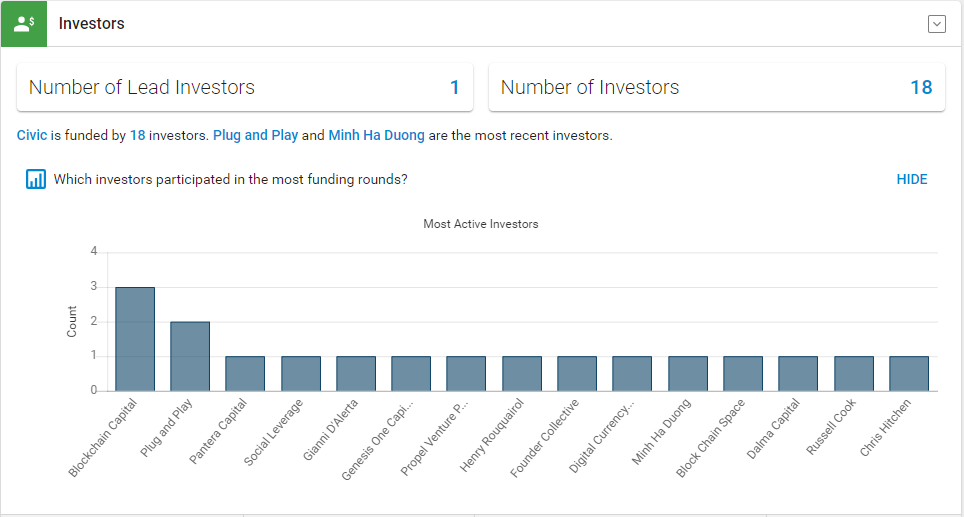Open the Minh Ha Duong investor link
The width and height of the screenshot is (964, 517).
click(x=376, y=135)
